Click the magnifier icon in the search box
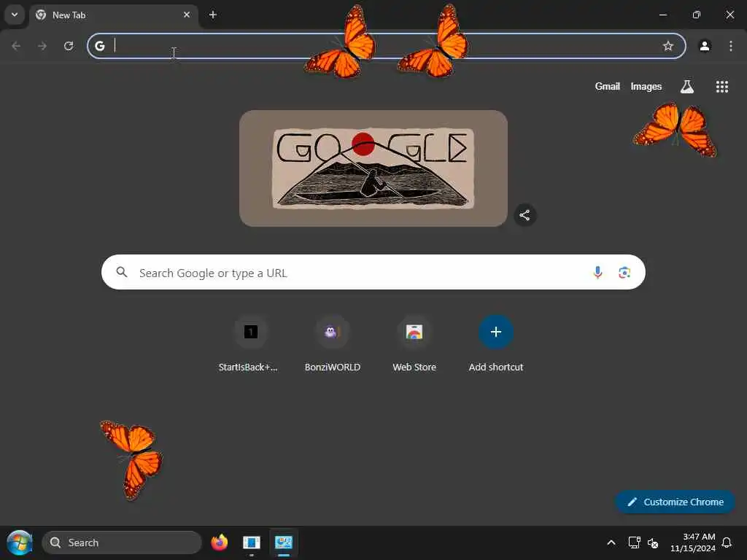Image resolution: width=747 pixels, height=560 pixels. click(122, 272)
